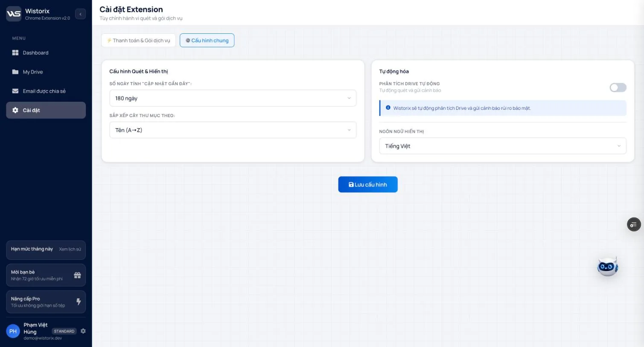The width and height of the screenshot is (644, 347).
Task: Click the gift icon on Mời bạn bè
Action: (77, 275)
